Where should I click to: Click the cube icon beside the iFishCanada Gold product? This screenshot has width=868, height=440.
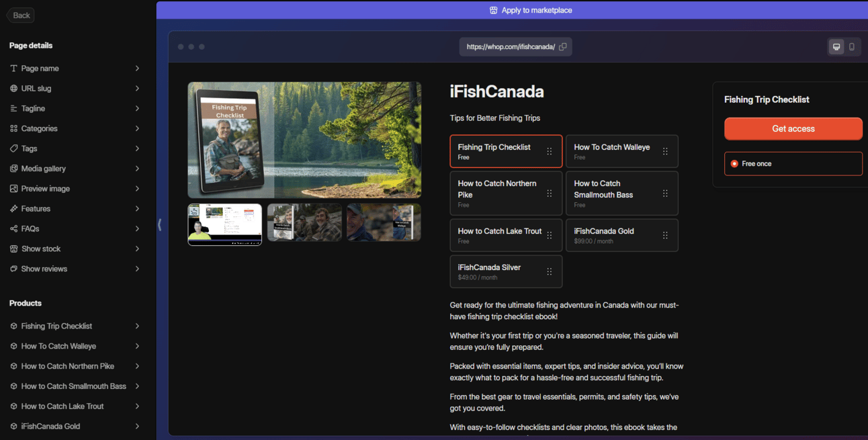(13, 427)
